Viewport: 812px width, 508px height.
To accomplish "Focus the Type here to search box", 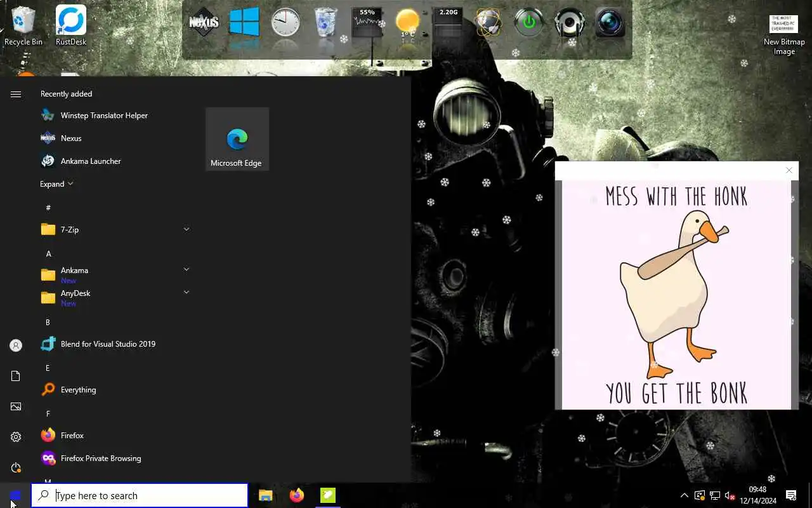I will pyautogui.click(x=140, y=495).
